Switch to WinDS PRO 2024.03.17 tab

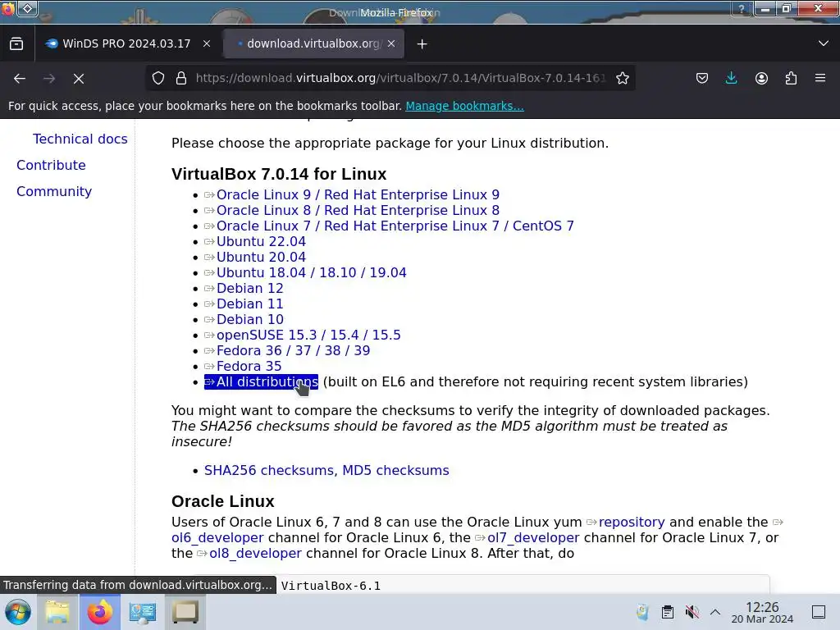127,44
